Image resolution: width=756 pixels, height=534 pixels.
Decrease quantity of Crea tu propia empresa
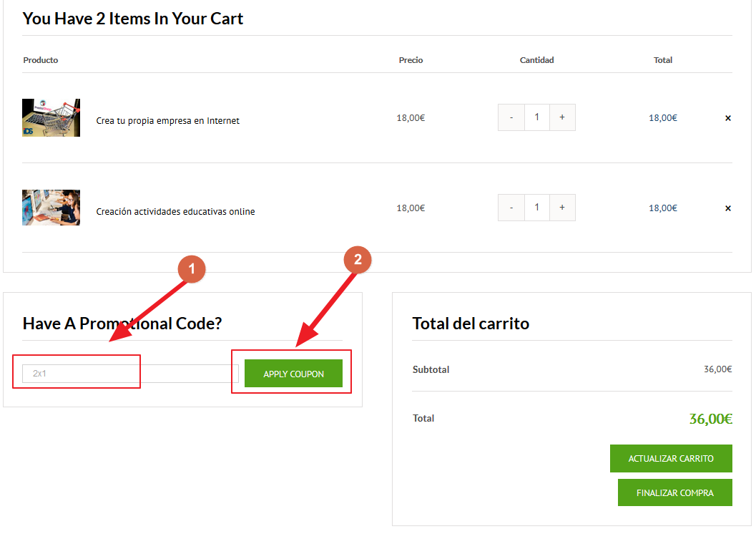click(511, 117)
